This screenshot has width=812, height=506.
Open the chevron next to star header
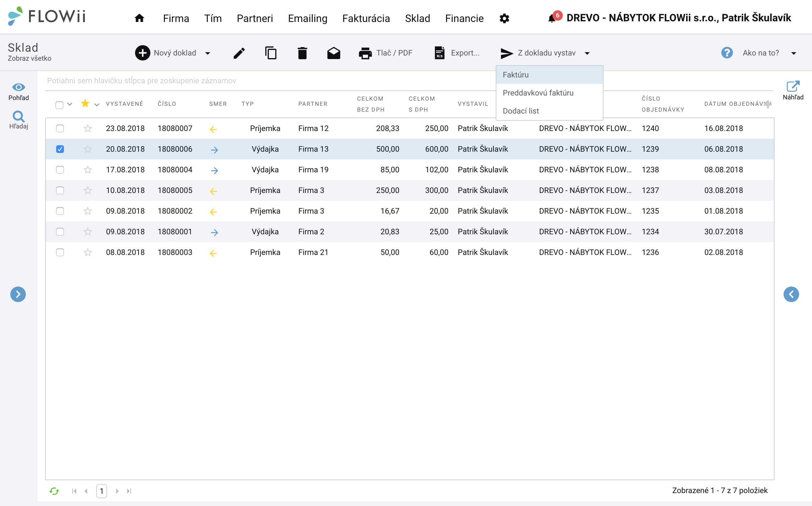(97, 105)
